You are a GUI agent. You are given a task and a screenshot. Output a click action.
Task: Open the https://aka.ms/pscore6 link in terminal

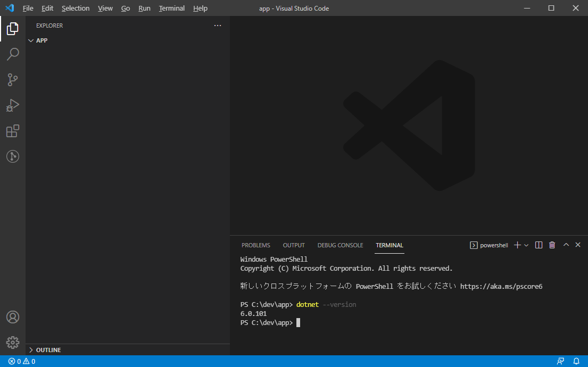[x=501, y=286]
